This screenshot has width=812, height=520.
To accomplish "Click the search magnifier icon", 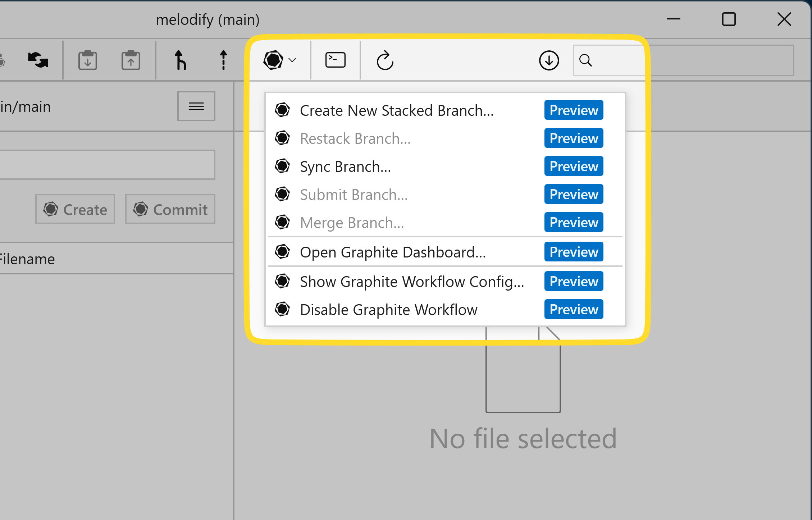I will tap(585, 61).
